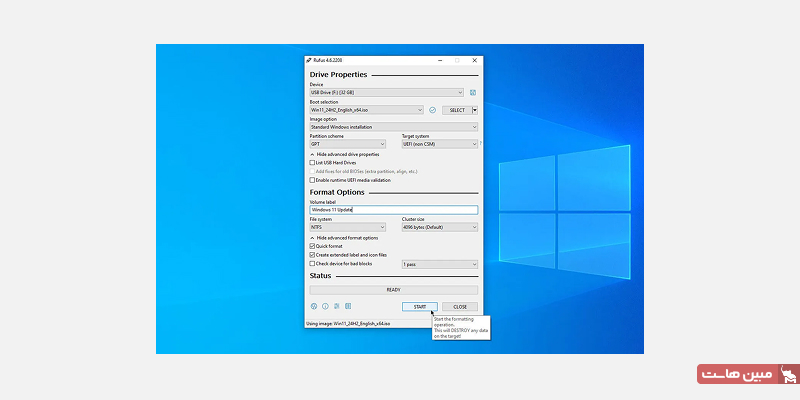Viewport: 800px width, 400px height.
Task: Enable runtime UEFI media validation checkbox
Action: (x=312, y=180)
